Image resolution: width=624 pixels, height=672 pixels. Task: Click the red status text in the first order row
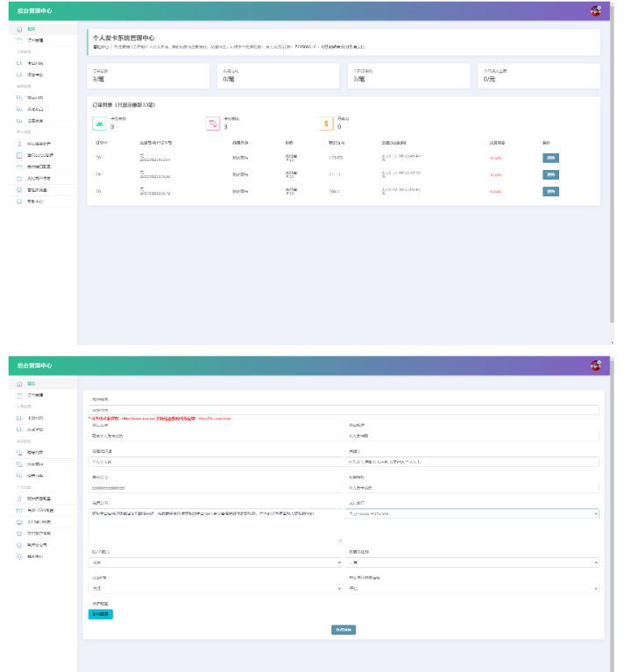pos(496,158)
